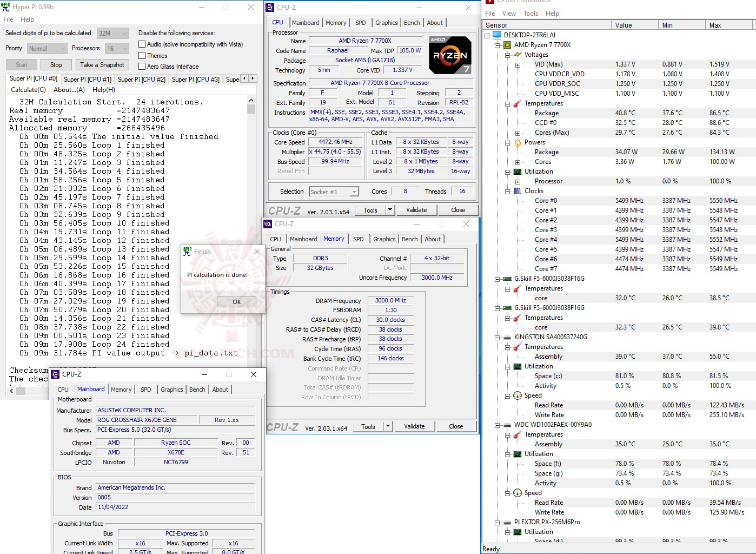Viewport: 756px width, 554px height.
Task: Select the CPU VDDCR_VDD voltage row
Action: click(560, 74)
